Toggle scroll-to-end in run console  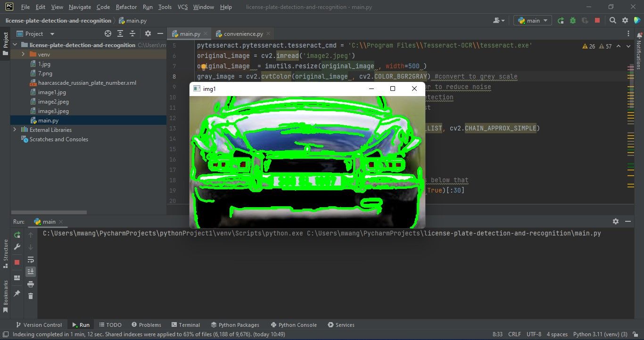click(31, 272)
